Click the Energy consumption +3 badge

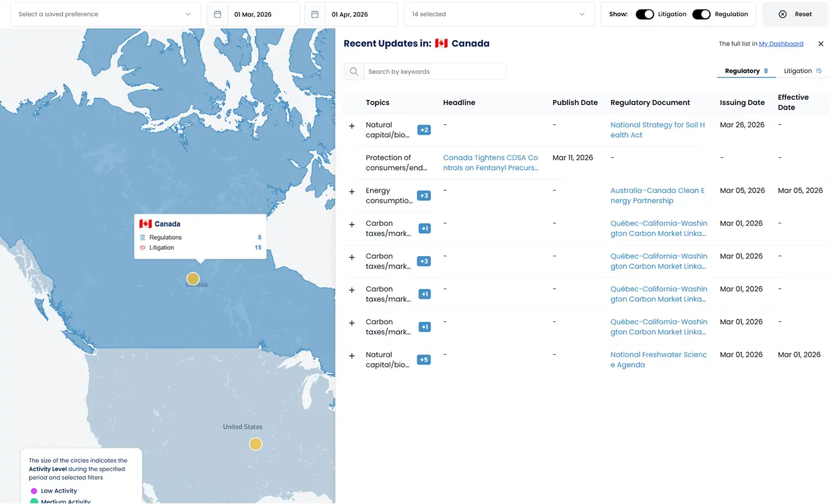coord(424,196)
